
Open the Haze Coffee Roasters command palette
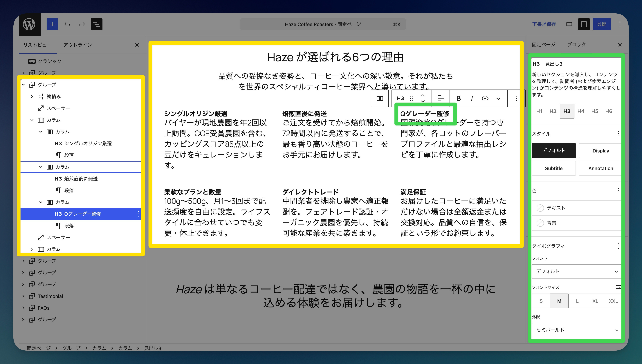coord(323,24)
